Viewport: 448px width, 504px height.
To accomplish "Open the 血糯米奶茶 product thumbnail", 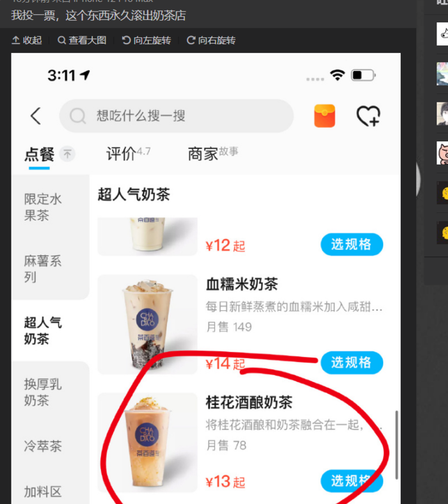I will coord(147,324).
